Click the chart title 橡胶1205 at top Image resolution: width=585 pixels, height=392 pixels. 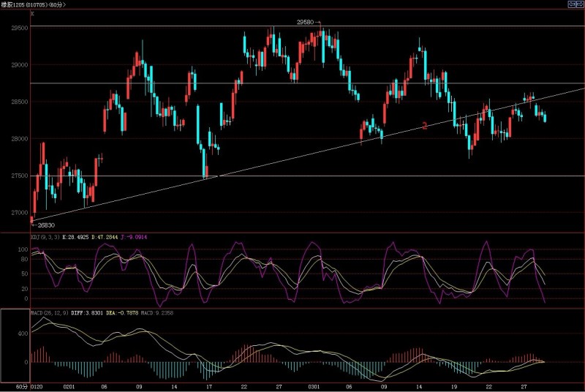coord(15,4)
